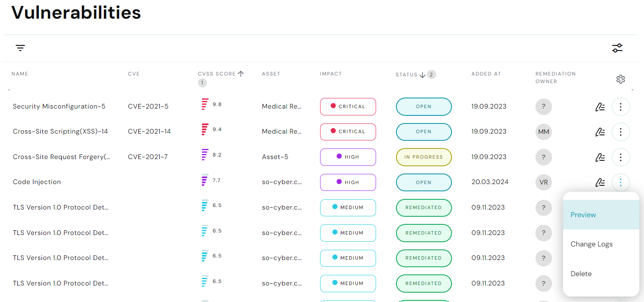
Task: Click the MM remediation owner avatar
Action: [544, 132]
